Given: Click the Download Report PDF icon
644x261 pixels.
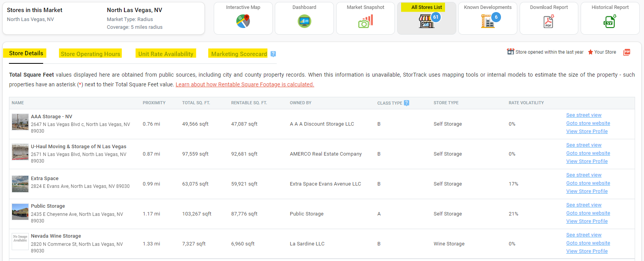Looking at the screenshot, I should (548, 21).
